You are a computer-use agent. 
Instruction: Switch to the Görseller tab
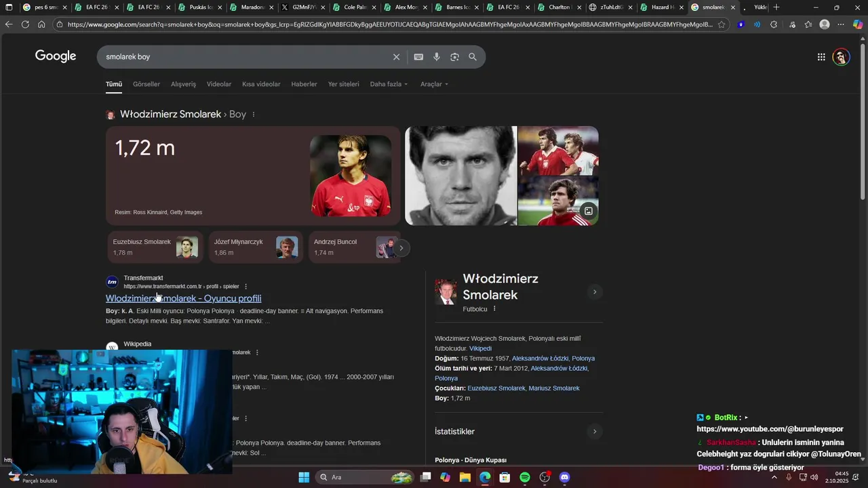click(146, 84)
